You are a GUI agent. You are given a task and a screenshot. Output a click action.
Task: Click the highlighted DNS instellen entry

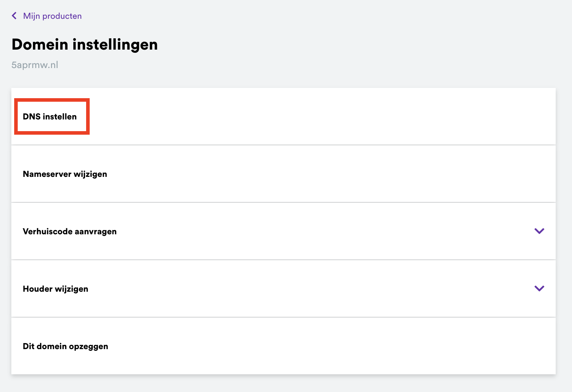[50, 116]
